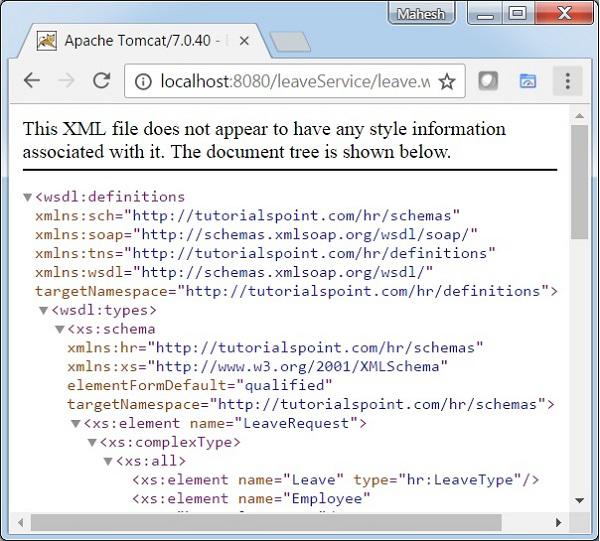
Task: Focus the localhost:8080 address bar
Action: point(295,81)
